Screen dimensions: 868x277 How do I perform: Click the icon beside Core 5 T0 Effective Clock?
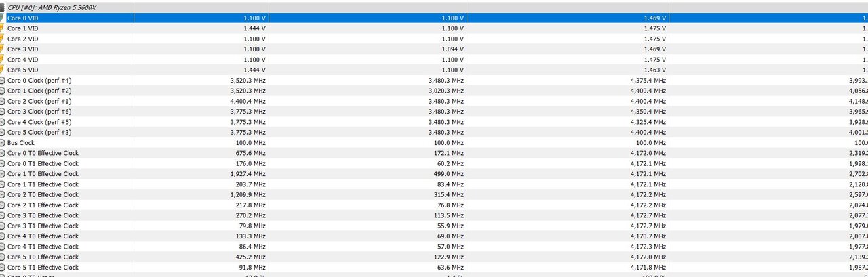point(2,257)
